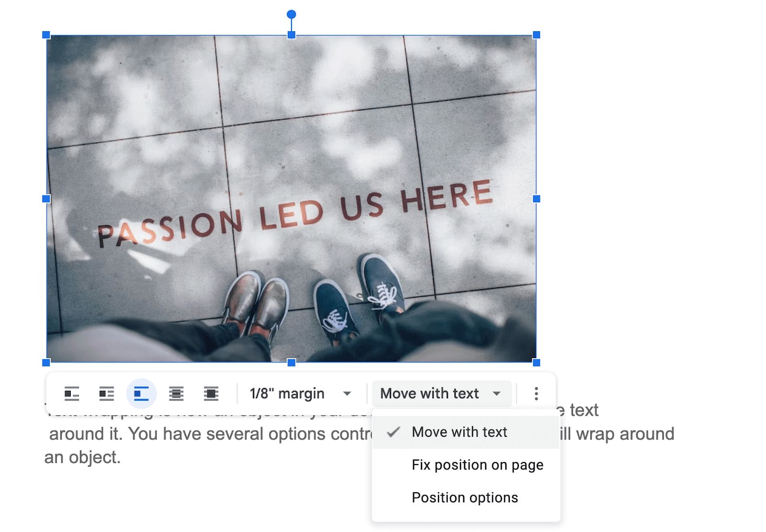Click the top-left corner resize handle
Image resolution: width=766 pixels, height=532 pixels.
point(46,35)
